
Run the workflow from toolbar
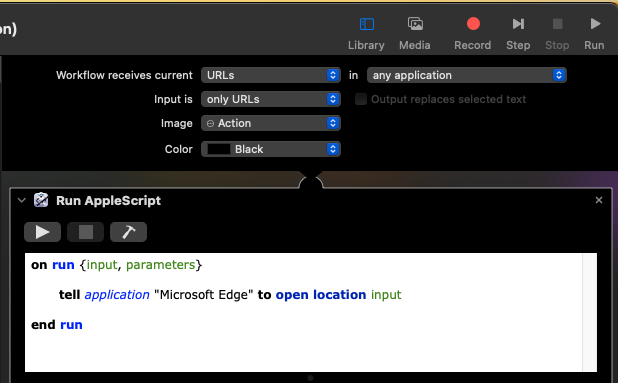point(594,34)
